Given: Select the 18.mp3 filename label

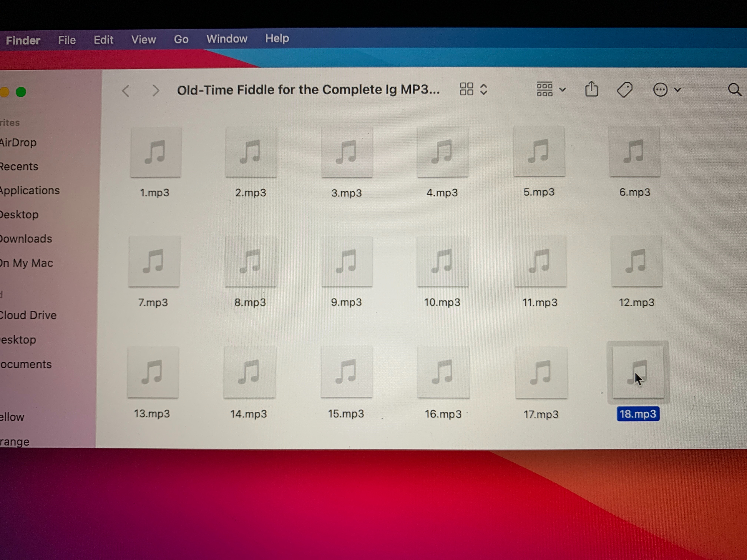Looking at the screenshot, I should (x=638, y=414).
